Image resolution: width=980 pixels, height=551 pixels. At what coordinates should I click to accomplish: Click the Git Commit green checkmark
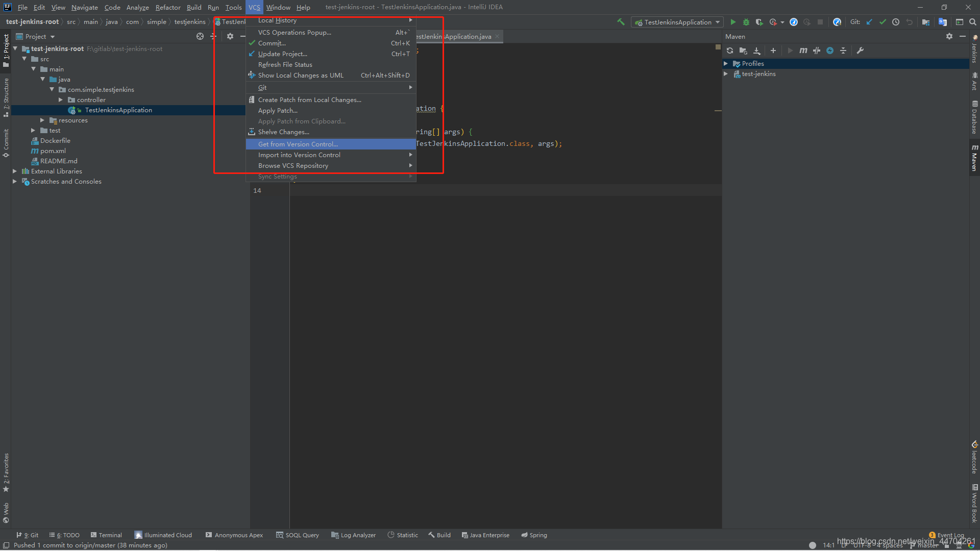(883, 22)
